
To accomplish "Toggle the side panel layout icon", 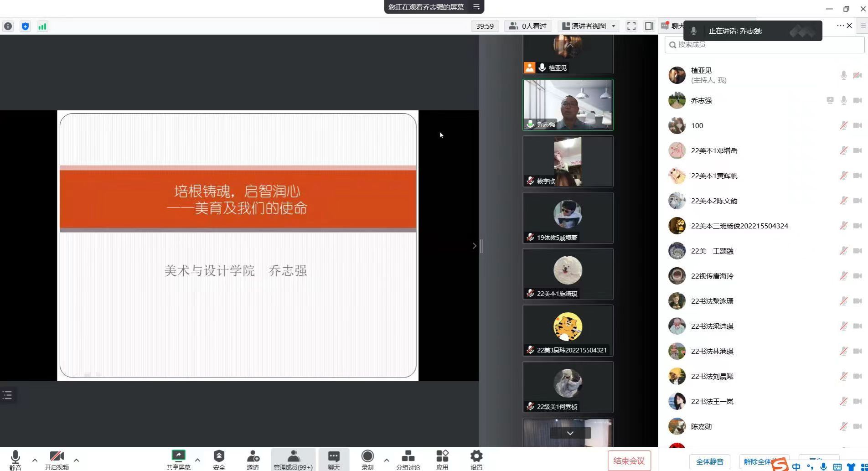I will tap(649, 26).
